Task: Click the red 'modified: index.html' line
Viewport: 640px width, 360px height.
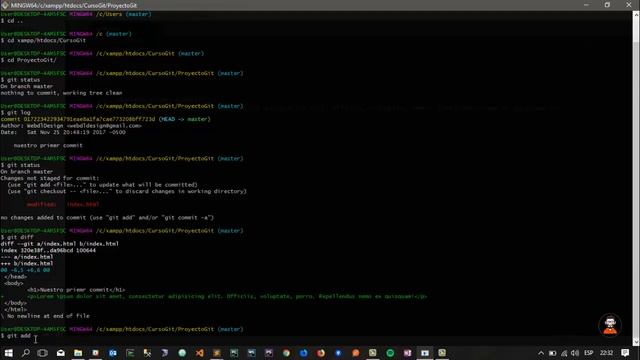Action: coord(63,204)
